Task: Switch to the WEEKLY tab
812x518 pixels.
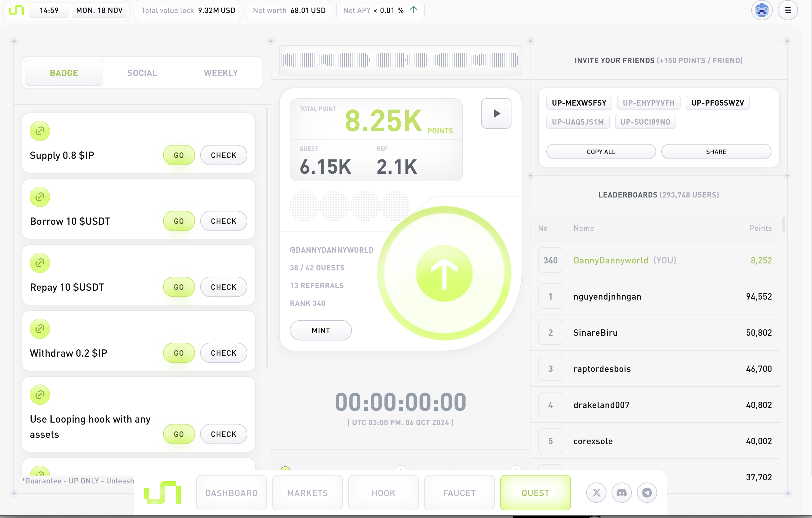Action: point(220,73)
